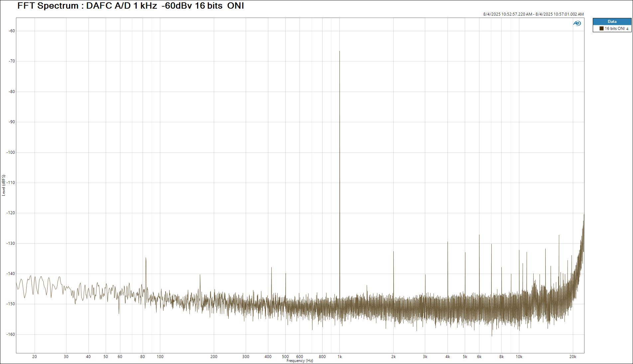Click the 'Level (dBFS)' axis label

coord(4,185)
